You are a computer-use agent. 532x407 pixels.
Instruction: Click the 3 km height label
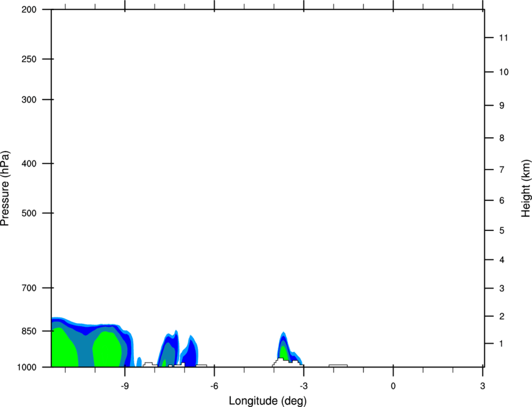(502, 289)
